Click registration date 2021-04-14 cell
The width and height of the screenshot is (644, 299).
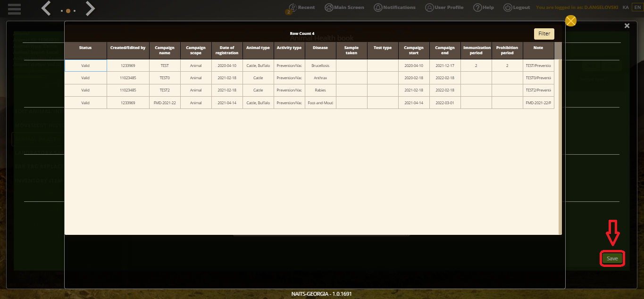227,102
